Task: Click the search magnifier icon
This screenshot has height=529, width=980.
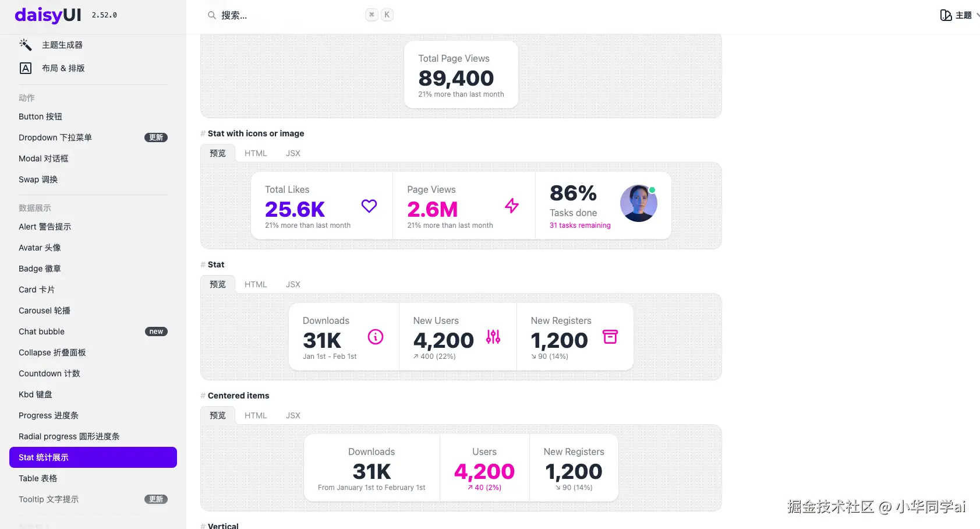Action: 212,15
